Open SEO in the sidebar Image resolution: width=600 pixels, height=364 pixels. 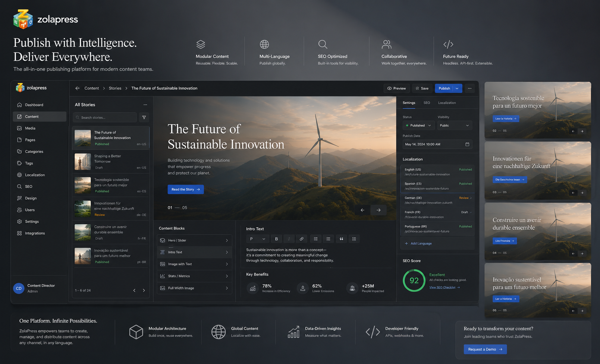[x=40, y=187]
